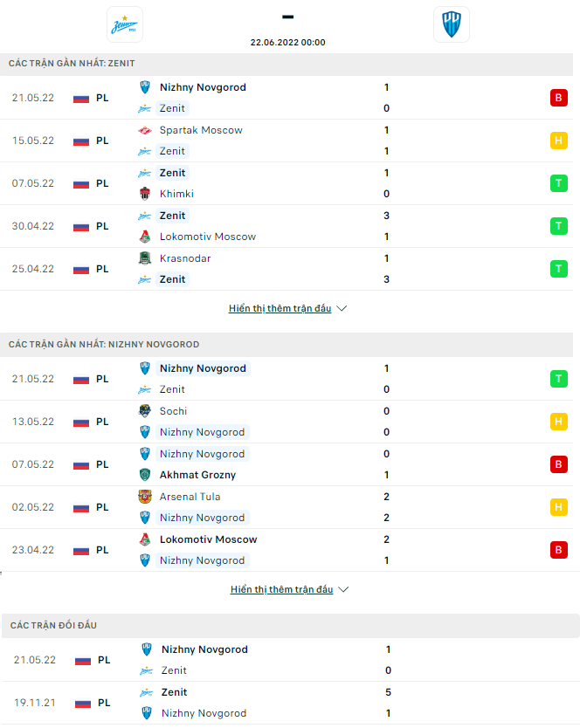Click the Khimki team crest icon
Viewport: 580px width, 728px height.
point(145,194)
